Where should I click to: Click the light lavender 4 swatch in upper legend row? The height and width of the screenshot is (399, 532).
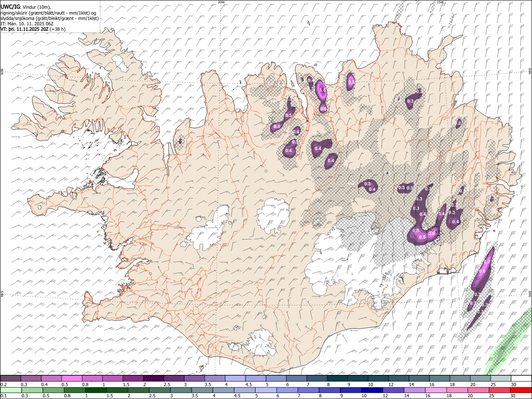[x=235, y=379]
